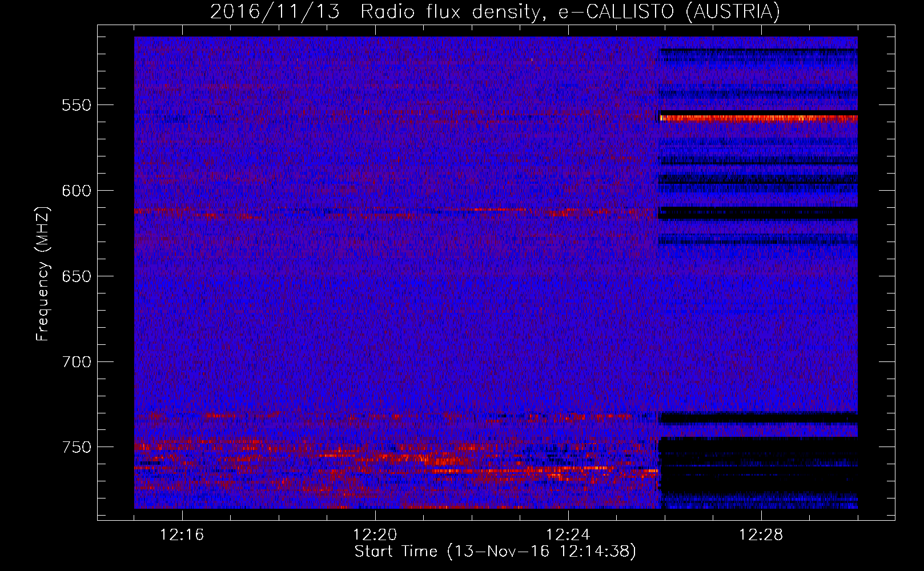Screen dimensions: 924x571
Task: Click the plot title "2016/11/13 Radio flux density, e-CALLISTO (AUSTRIA)"
Action: click(495, 11)
